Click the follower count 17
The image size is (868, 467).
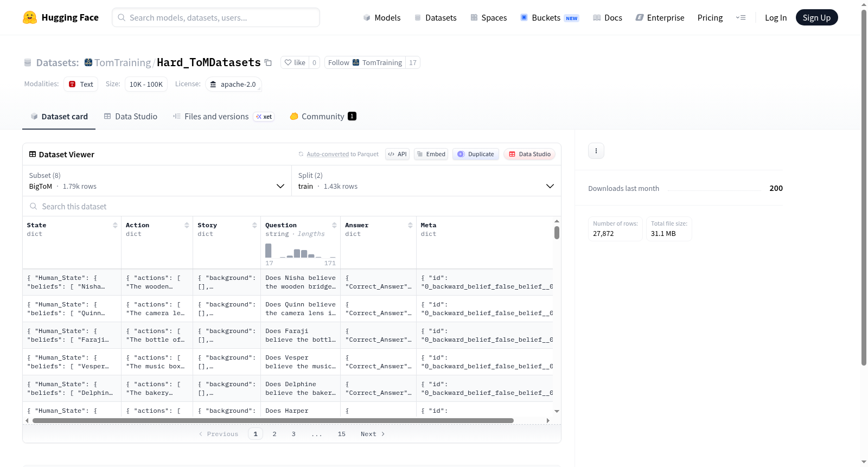click(x=413, y=62)
